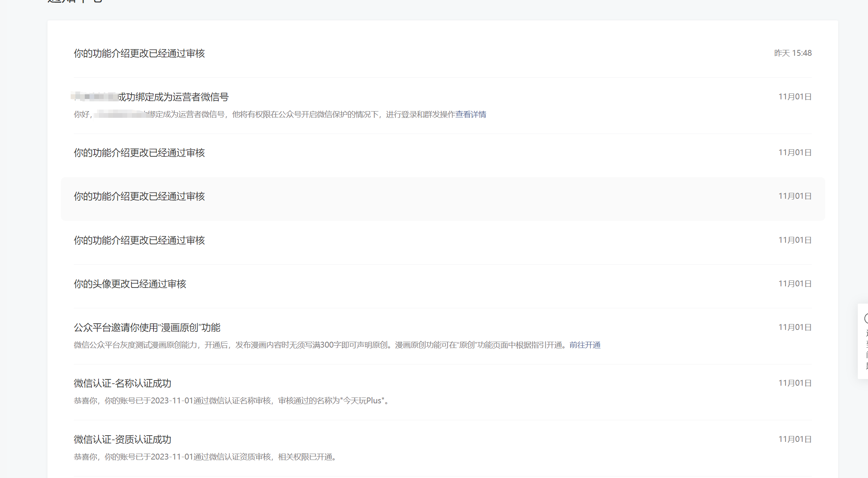Open 微信认证-资质认证成功 notification
868x478 pixels.
tap(122, 440)
